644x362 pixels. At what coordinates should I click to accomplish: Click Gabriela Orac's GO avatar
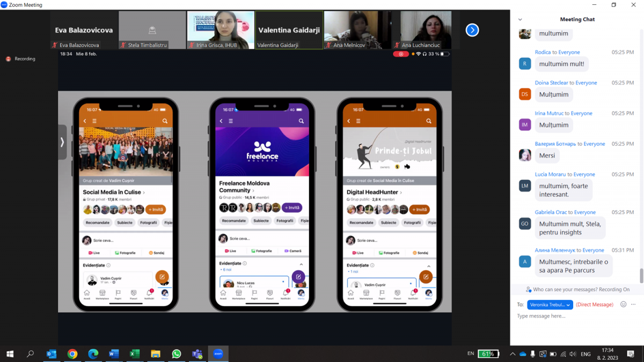tap(525, 224)
